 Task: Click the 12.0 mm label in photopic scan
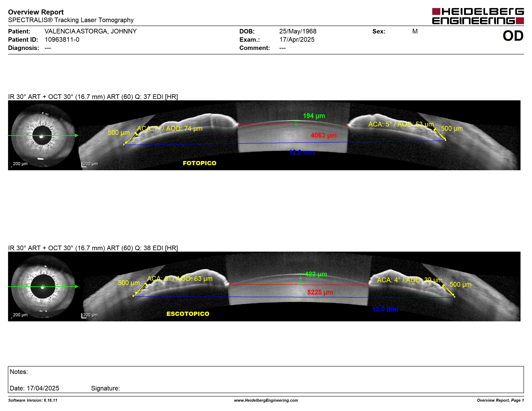[301, 152]
